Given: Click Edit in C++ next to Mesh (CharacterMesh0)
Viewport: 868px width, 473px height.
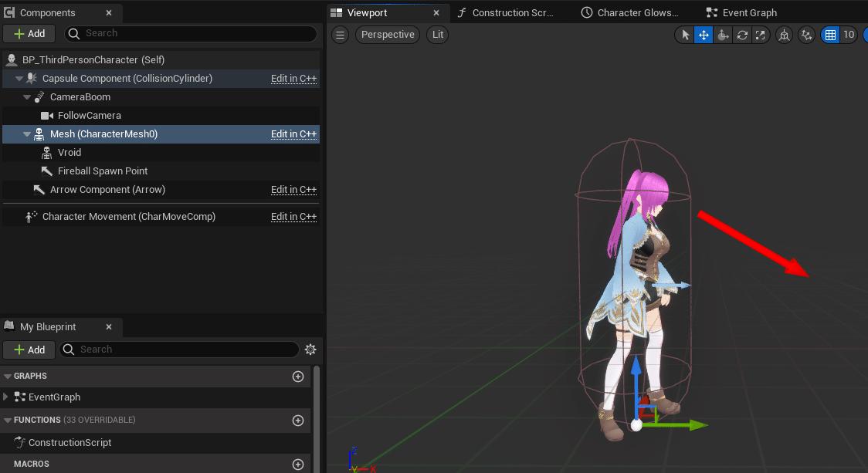Looking at the screenshot, I should [293, 133].
